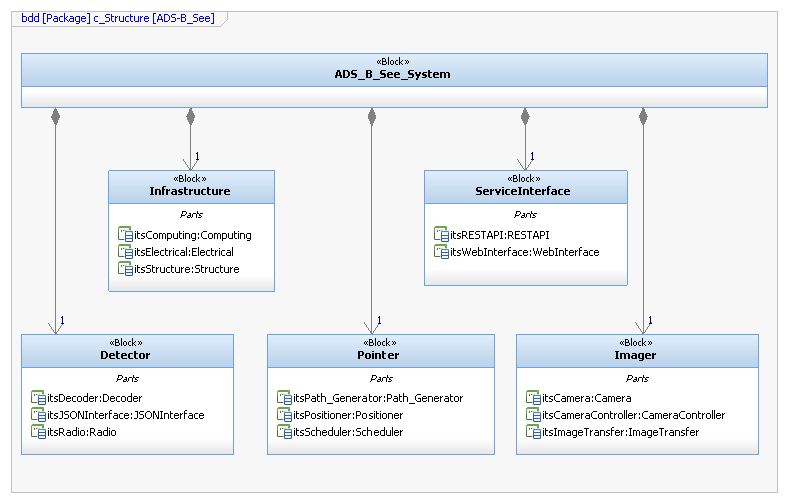The image size is (787, 502).
Task: Click the part icon next to itsRESTAPI:RESTAPI
Action: [x=441, y=235]
